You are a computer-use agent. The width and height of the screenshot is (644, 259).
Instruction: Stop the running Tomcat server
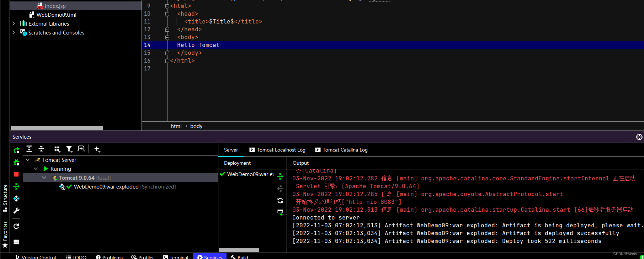tap(16, 174)
